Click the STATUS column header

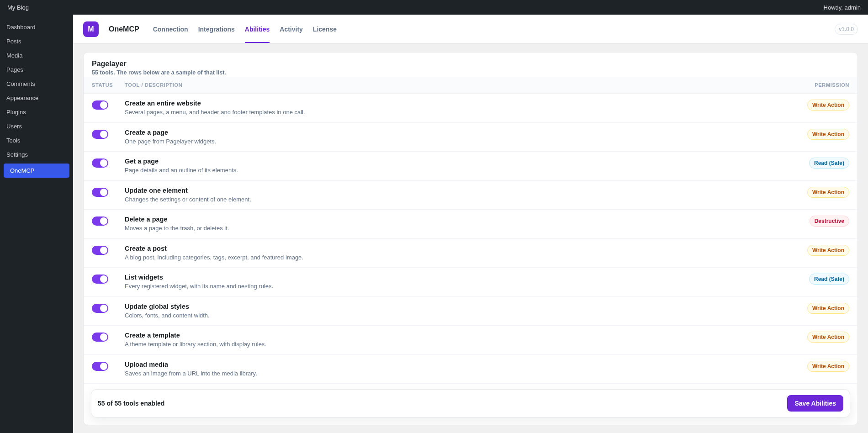pos(102,85)
